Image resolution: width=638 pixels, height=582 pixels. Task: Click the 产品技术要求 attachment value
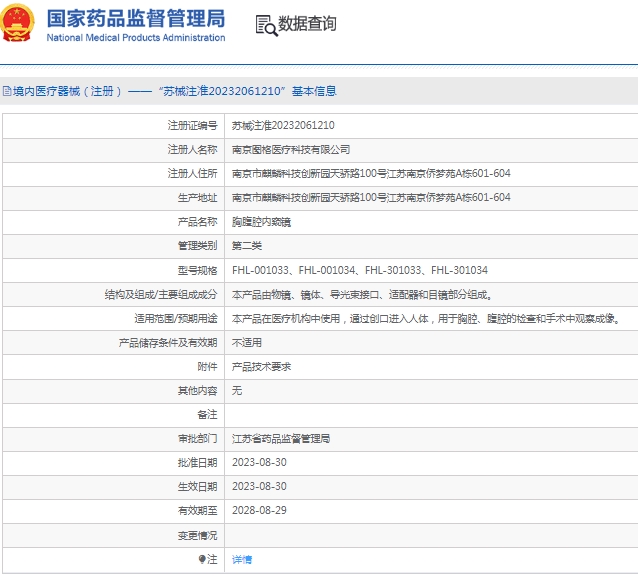pyautogui.click(x=261, y=366)
